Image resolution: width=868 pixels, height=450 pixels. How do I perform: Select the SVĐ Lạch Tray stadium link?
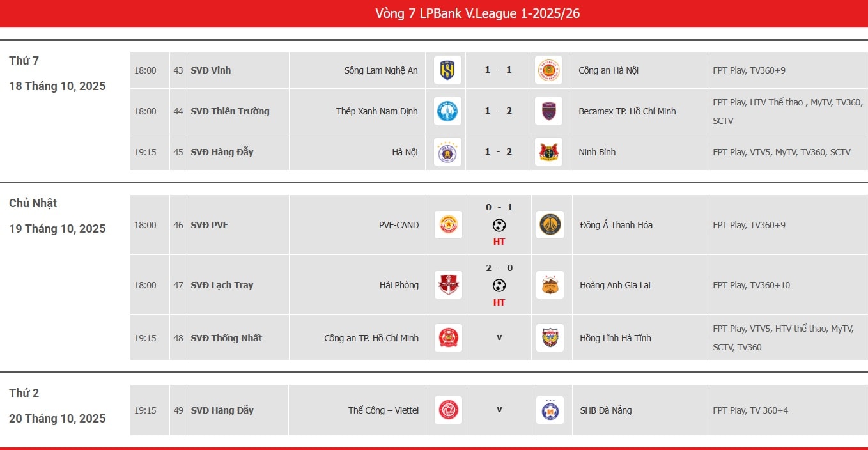point(222,285)
